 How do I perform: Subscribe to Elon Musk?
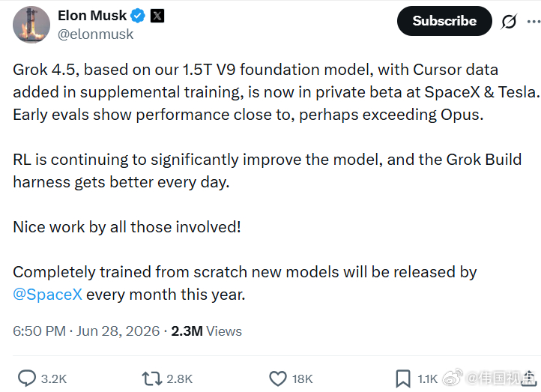point(444,21)
